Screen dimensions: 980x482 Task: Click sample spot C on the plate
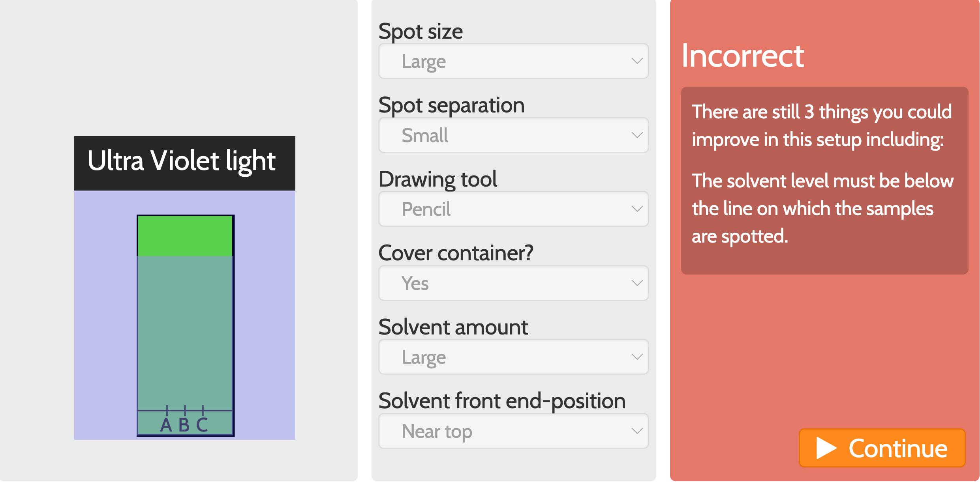203,411
